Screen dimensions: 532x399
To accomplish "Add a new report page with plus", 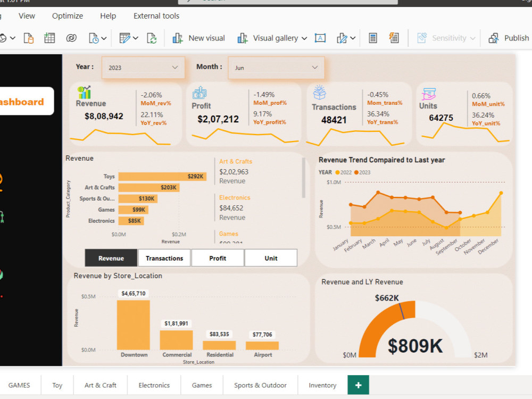I will pyautogui.click(x=358, y=385).
